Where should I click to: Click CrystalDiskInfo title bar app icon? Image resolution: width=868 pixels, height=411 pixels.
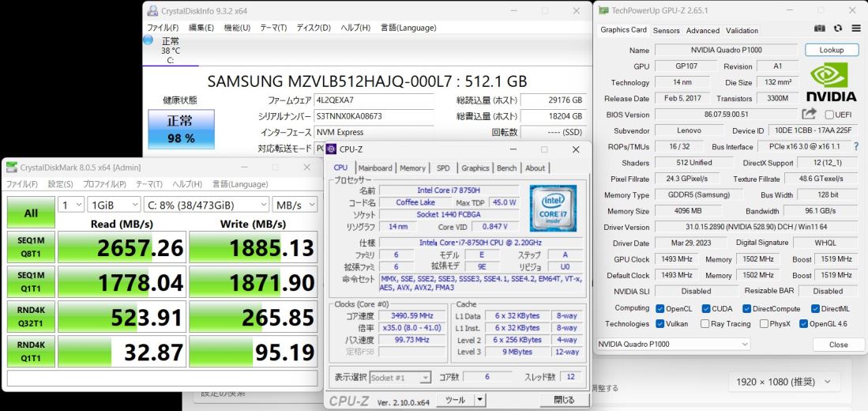(152, 10)
